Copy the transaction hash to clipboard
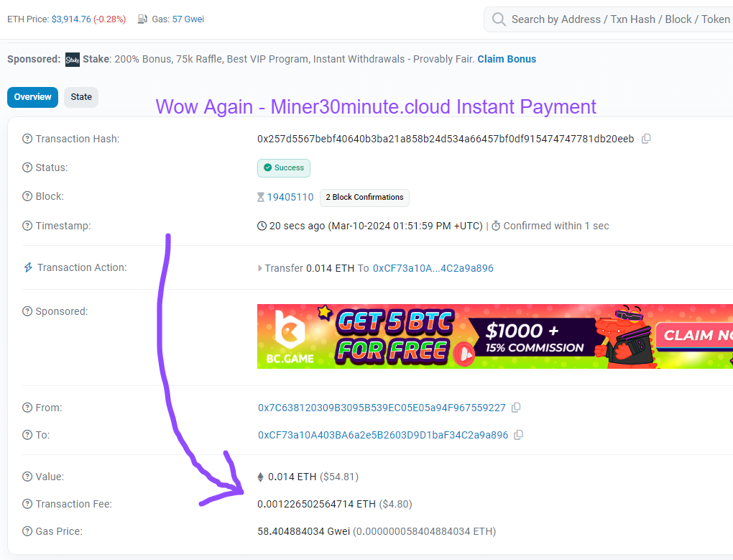733x560 pixels. [x=646, y=139]
